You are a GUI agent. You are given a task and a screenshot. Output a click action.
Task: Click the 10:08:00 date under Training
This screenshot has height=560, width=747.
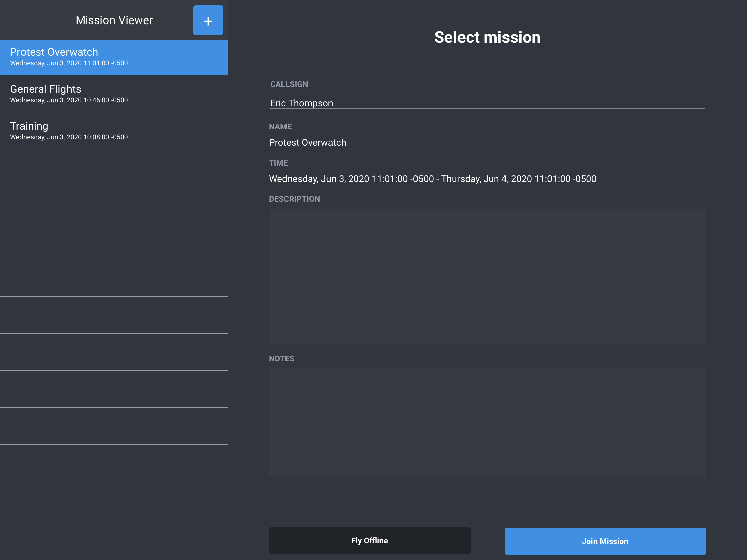tap(69, 137)
